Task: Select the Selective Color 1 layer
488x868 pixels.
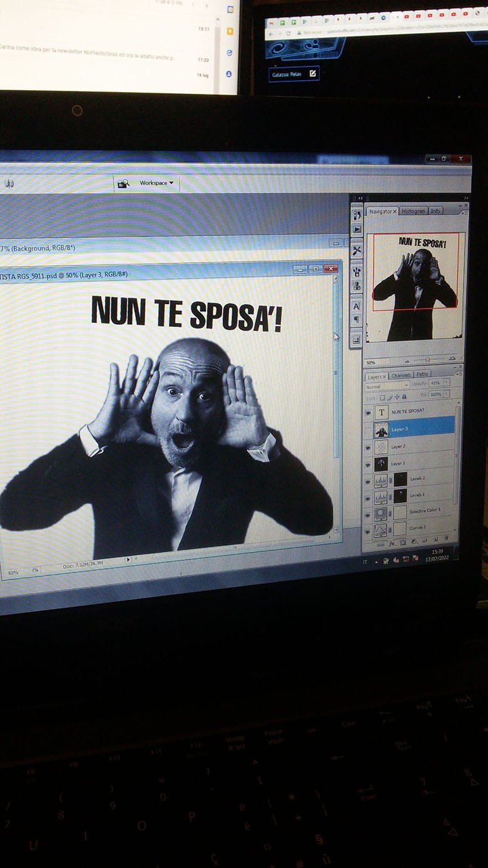Action: click(x=425, y=511)
